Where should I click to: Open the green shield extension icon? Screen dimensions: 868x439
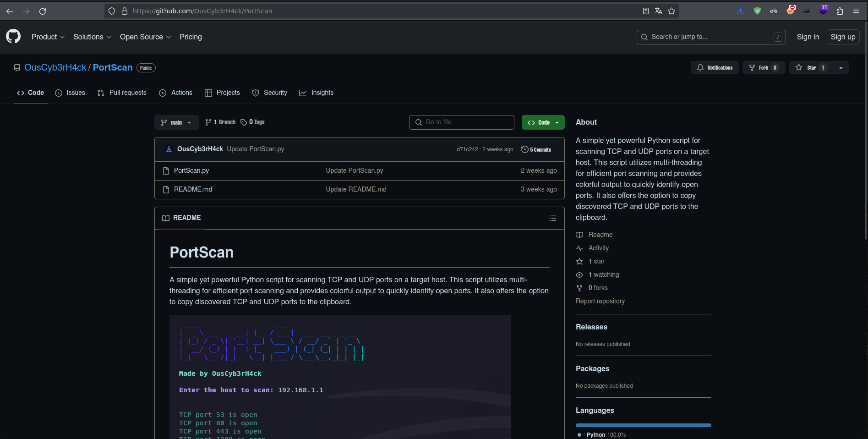(x=757, y=11)
